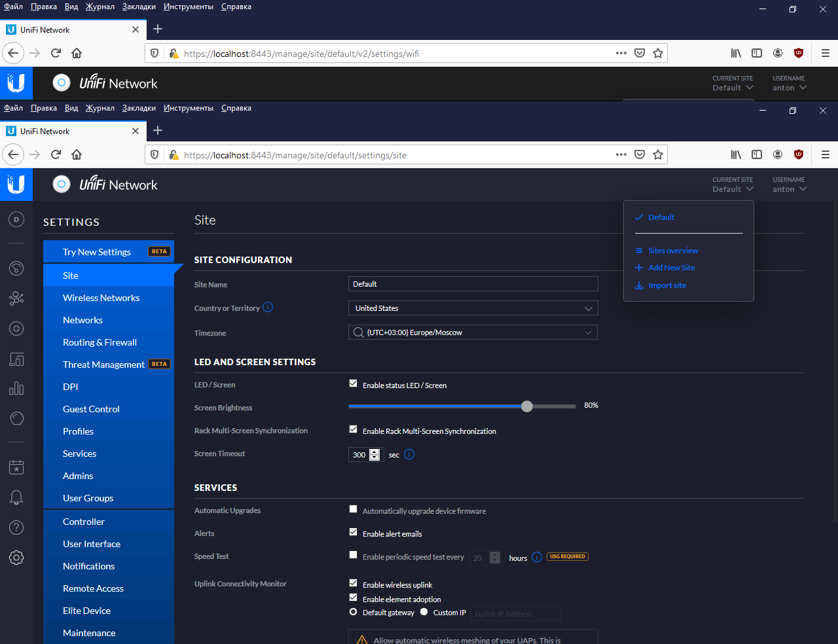838x644 pixels.
Task: Expand the United States country dropdown
Action: 473,308
